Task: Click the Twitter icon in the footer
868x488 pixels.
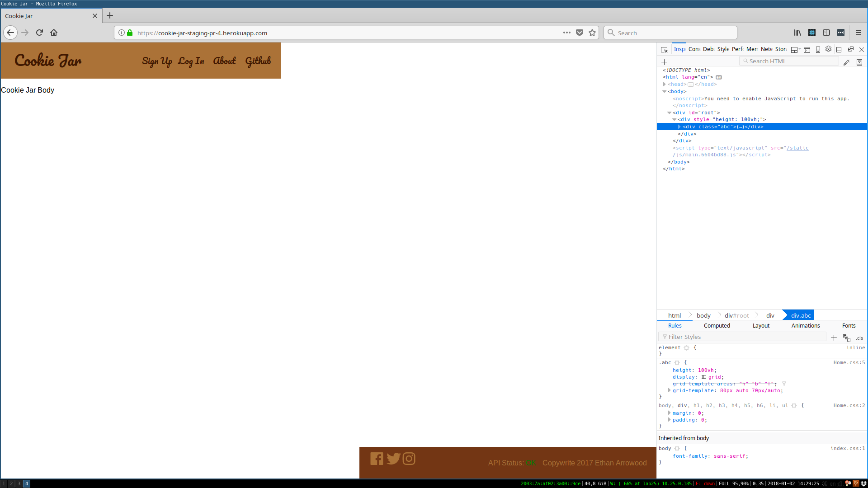Action: coord(393,459)
